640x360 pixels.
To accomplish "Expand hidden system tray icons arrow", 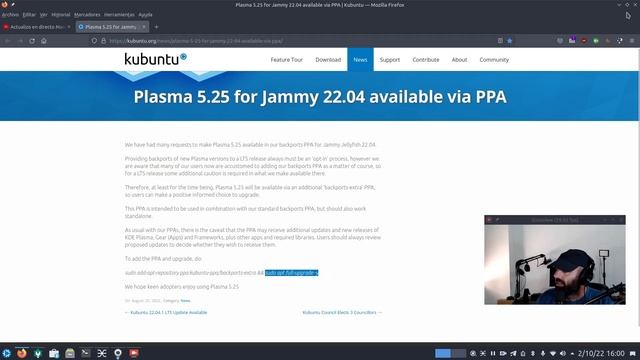I will pyautogui.click(x=572, y=353).
